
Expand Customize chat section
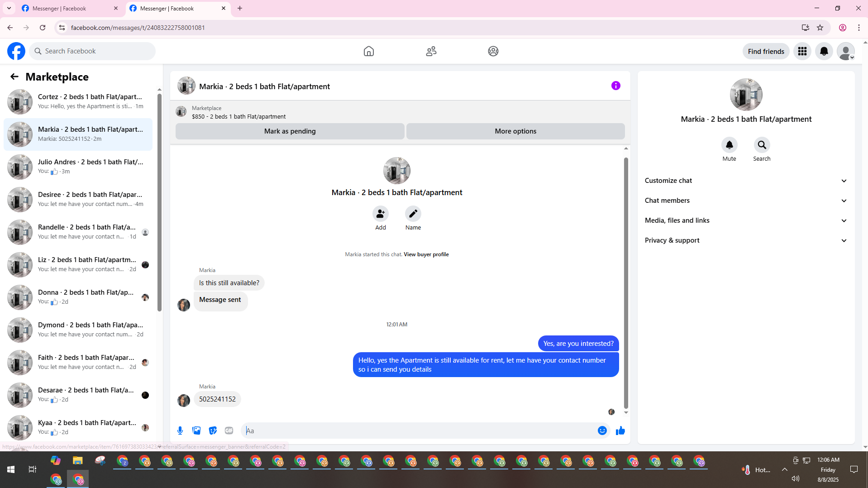pos(746,181)
